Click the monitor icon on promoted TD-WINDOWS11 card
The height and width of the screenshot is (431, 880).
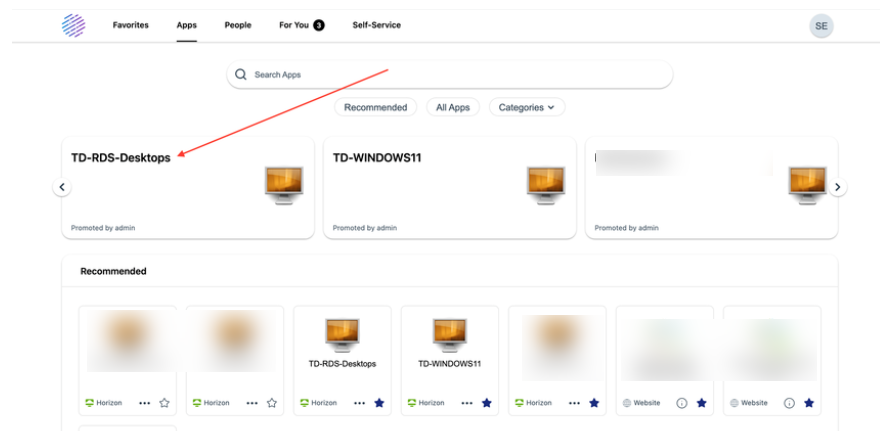point(545,185)
